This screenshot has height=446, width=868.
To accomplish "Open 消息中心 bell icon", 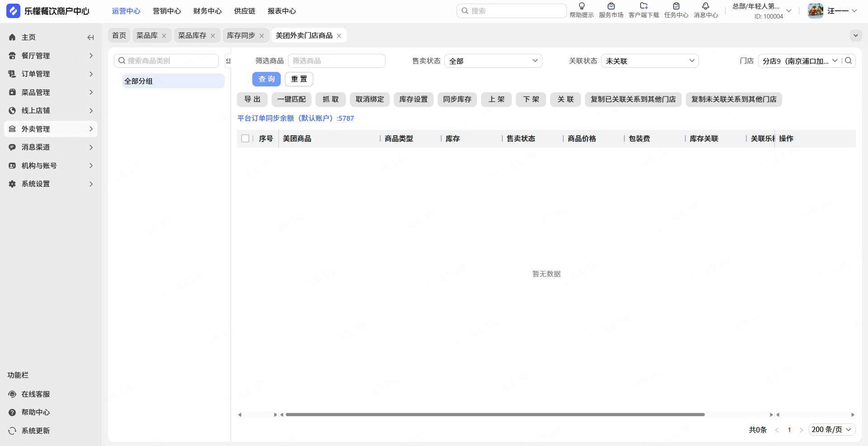I will coord(705,6).
